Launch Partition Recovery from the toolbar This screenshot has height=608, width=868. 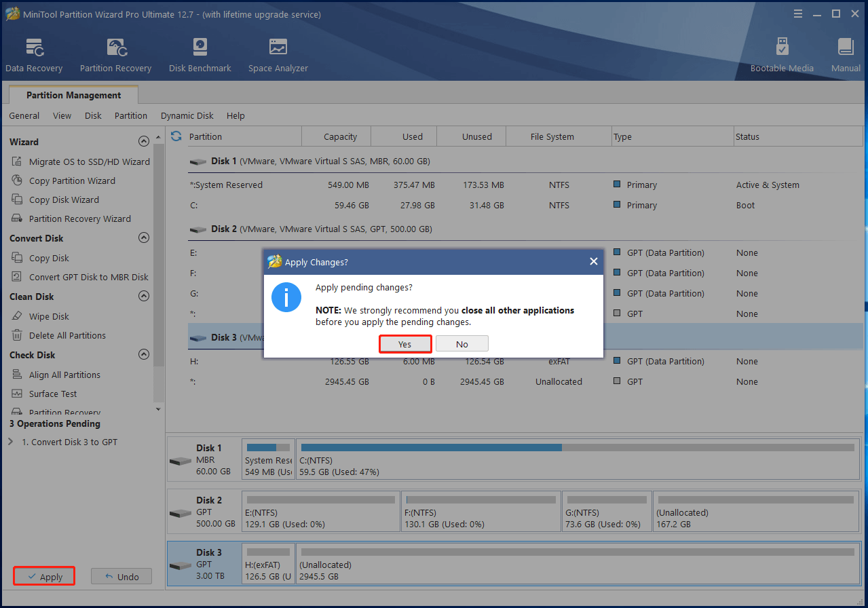tap(115, 55)
